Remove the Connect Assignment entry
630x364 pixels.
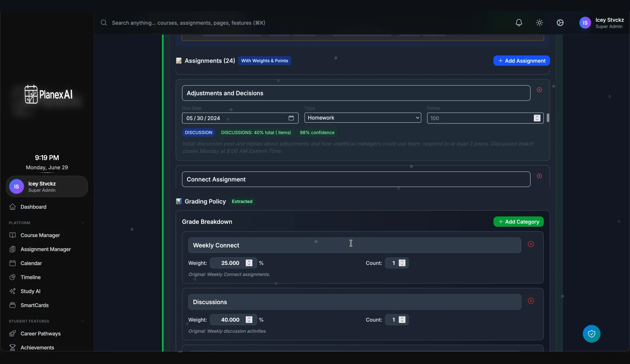[x=539, y=176]
